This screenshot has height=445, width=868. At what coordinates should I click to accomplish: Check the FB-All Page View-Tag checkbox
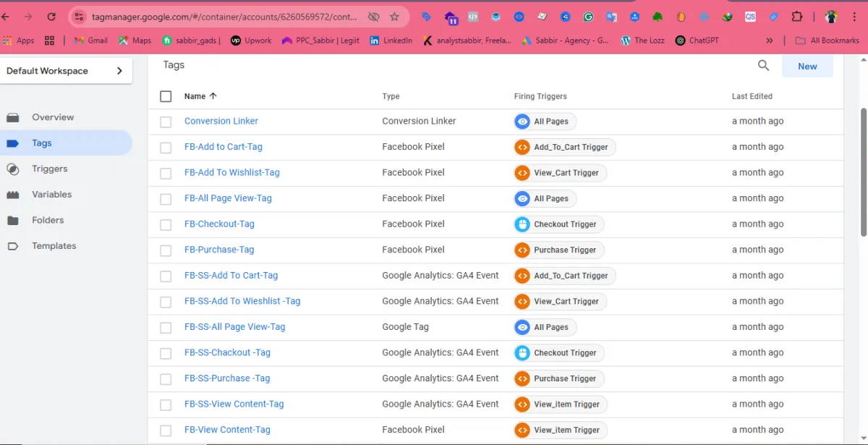pyautogui.click(x=166, y=199)
